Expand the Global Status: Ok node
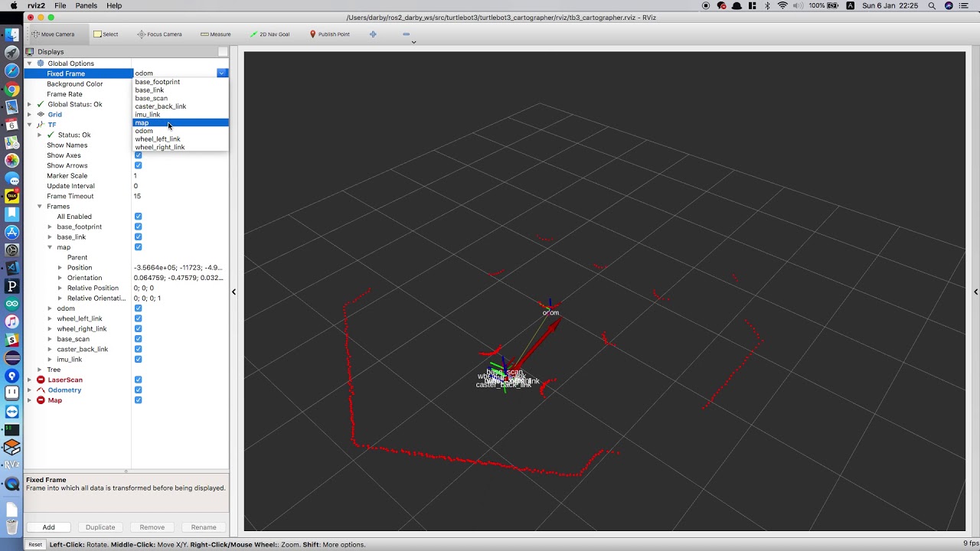Image resolution: width=980 pixels, height=551 pixels. click(29, 104)
